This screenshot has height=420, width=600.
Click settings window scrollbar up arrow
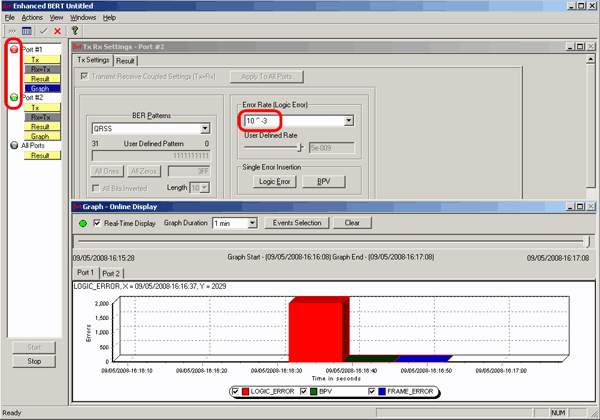click(590, 59)
